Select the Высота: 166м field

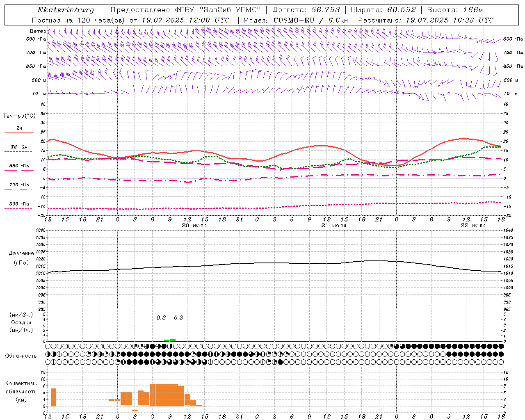click(455, 10)
